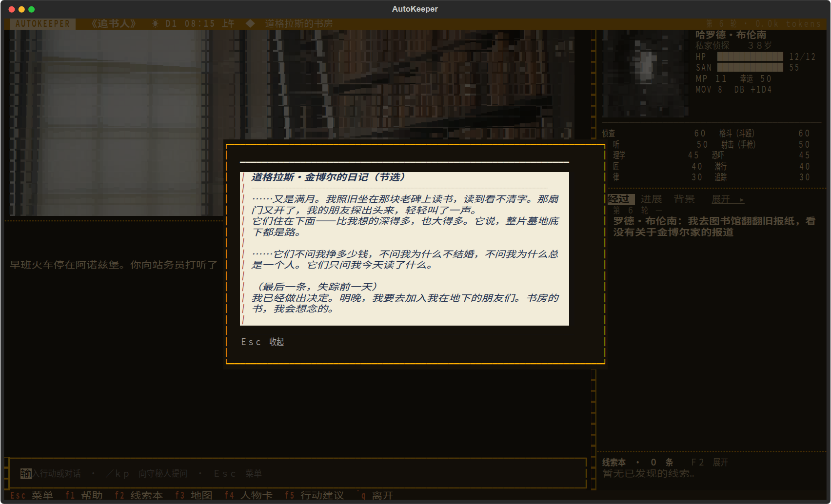Click the 线索本 · 0 条 header
The width and height of the screenshot is (831, 504).
[637, 462]
